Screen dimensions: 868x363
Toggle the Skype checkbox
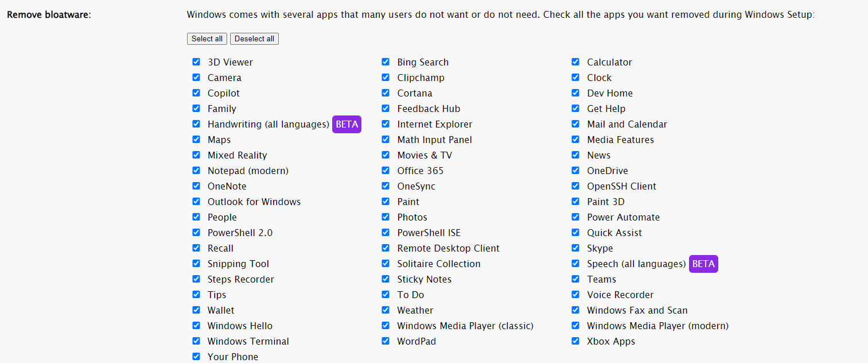point(575,248)
